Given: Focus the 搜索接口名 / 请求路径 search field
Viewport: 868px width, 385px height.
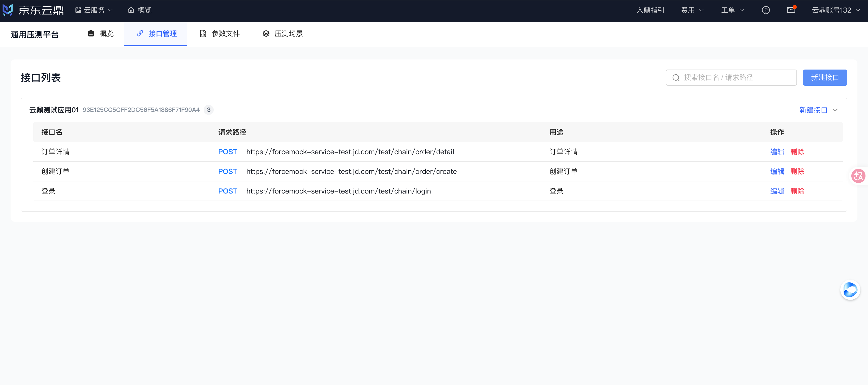Looking at the screenshot, I should click(731, 77).
